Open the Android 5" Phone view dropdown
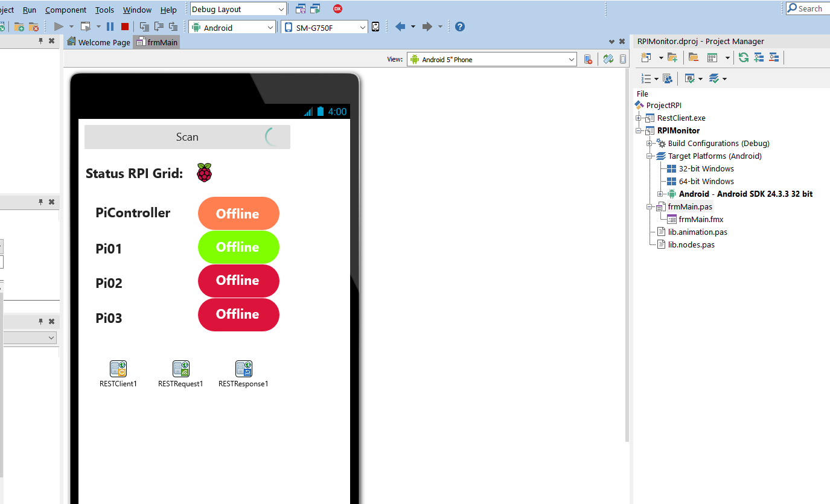The height and width of the screenshot is (504, 830). pos(572,60)
